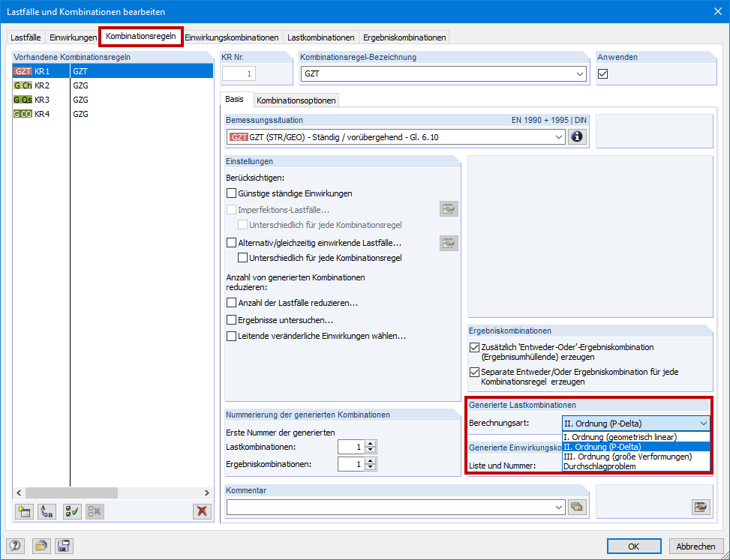Click the settings icon beside comment panel

(x=701, y=507)
